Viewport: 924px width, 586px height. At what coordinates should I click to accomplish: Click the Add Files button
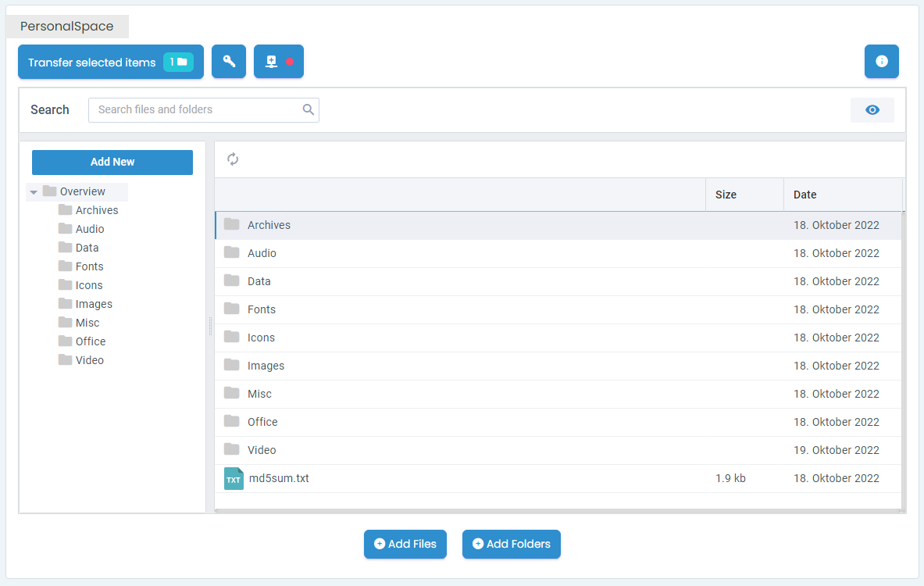(x=405, y=544)
